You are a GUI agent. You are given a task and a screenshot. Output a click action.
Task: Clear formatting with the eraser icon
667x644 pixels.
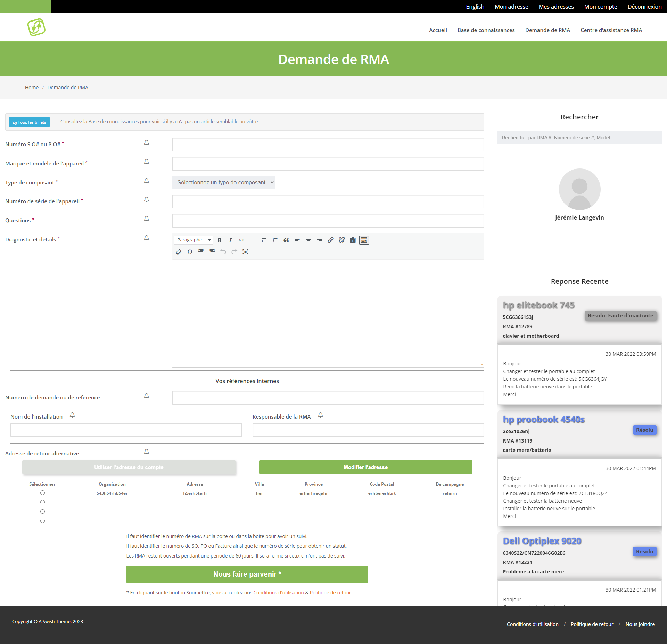(x=179, y=252)
